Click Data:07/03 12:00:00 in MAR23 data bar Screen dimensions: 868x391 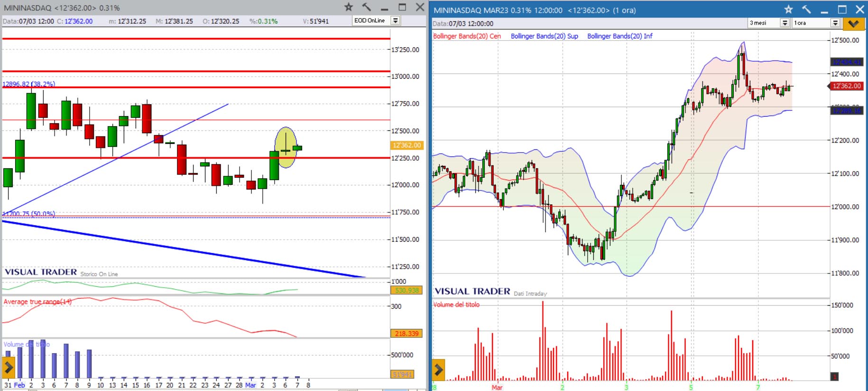pyautogui.click(x=463, y=24)
